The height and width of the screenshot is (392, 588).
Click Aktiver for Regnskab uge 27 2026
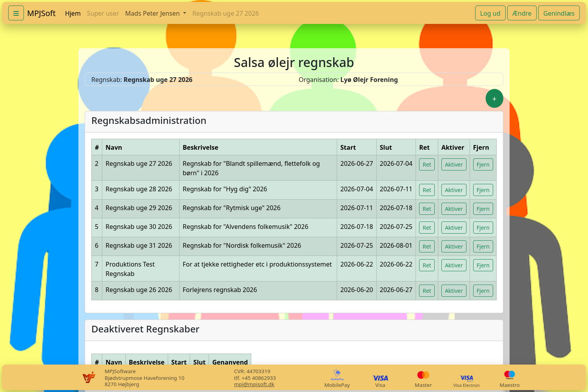pos(454,165)
